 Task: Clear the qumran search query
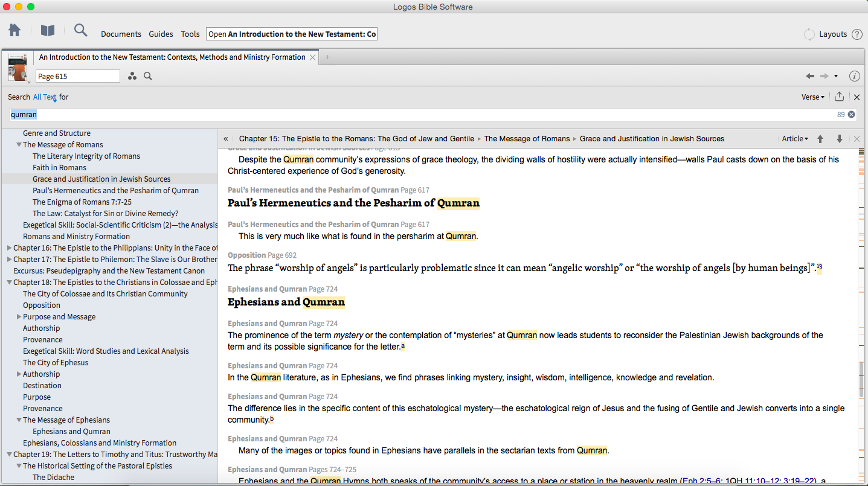tap(851, 114)
